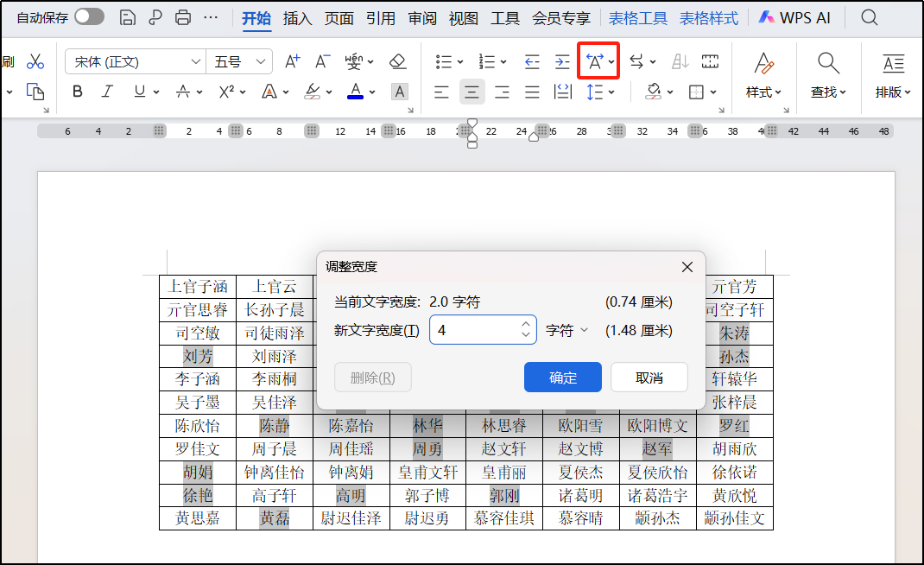Increase font size with A+ icon
This screenshot has width=924, height=565.
click(x=292, y=60)
